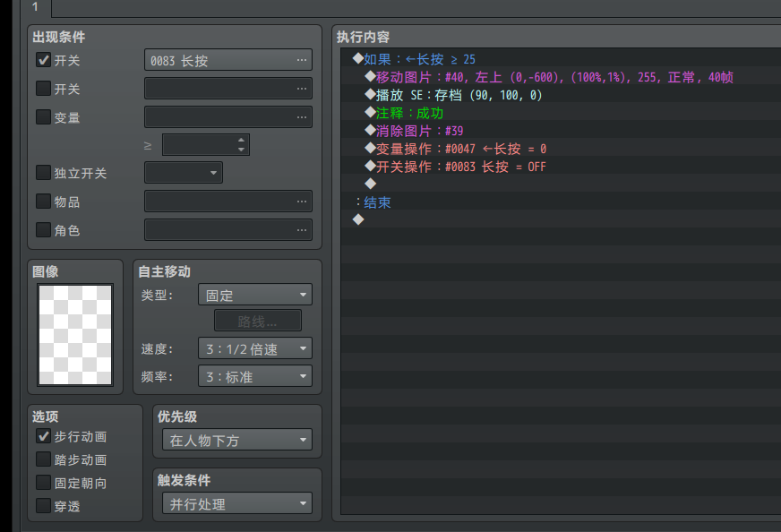Open ellipsis selector for 变量 field

click(x=301, y=116)
